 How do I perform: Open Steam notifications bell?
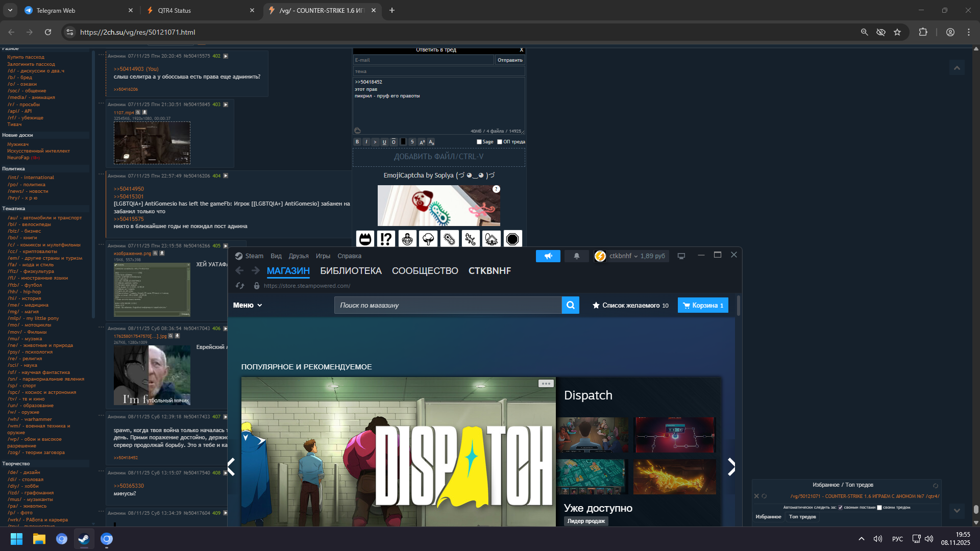[576, 256]
